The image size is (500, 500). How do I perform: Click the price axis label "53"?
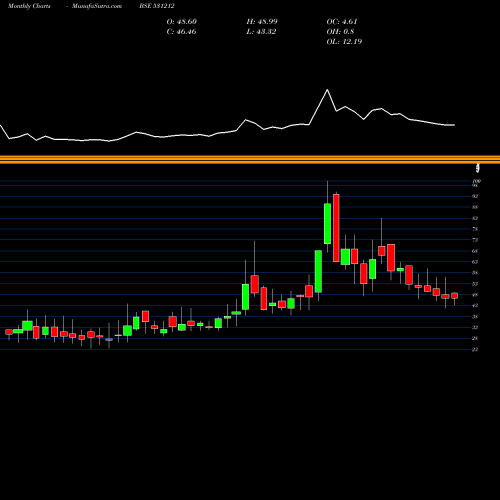(475, 284)
